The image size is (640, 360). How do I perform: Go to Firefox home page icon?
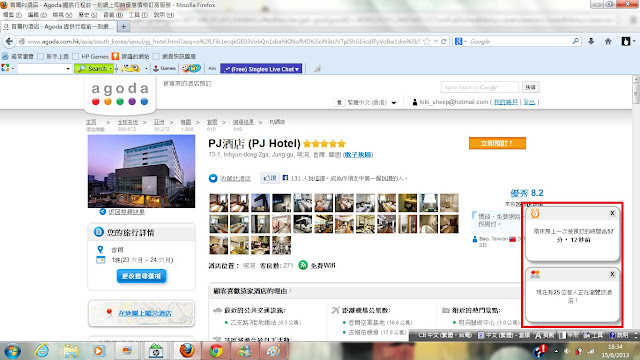tap(608, 41)
